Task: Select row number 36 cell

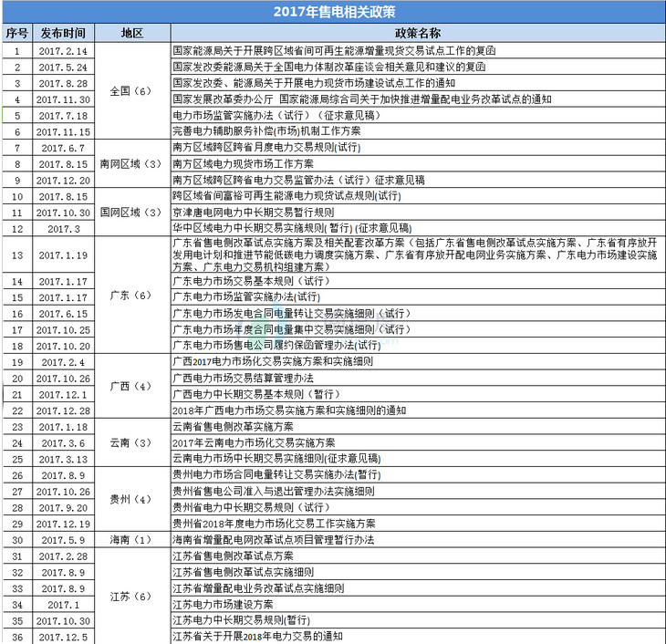Action: pyautogui.click(x=16, y=636)
